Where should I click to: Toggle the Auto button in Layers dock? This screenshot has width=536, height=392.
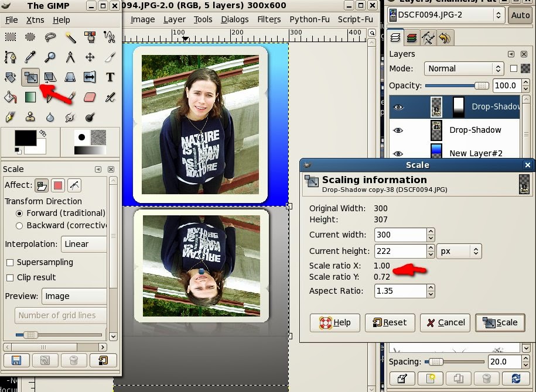pos(520,15)
